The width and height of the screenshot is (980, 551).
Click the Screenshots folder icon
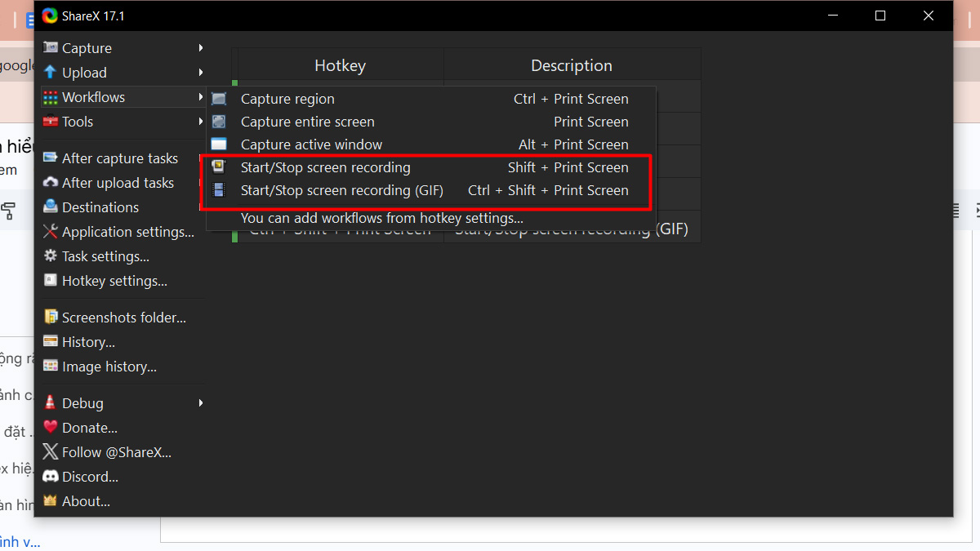51,317
